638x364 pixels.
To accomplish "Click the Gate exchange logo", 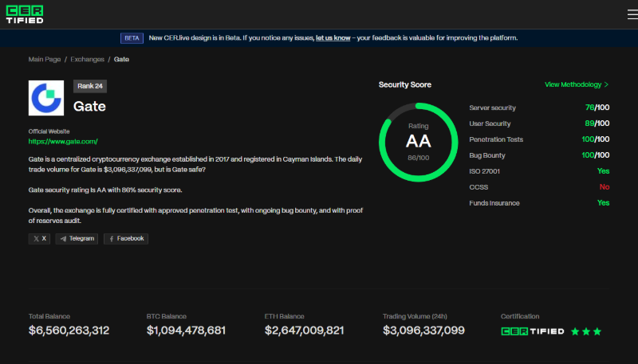I will [46, 98].
